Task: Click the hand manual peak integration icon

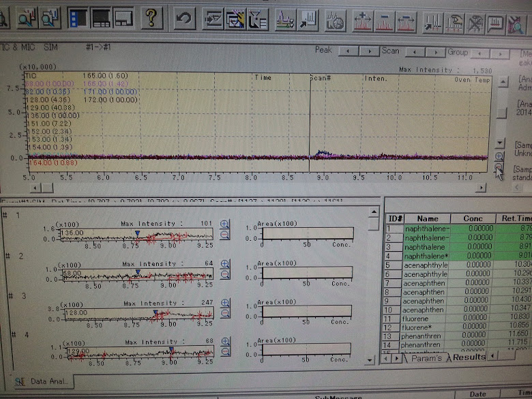Action: coord(454,23)
